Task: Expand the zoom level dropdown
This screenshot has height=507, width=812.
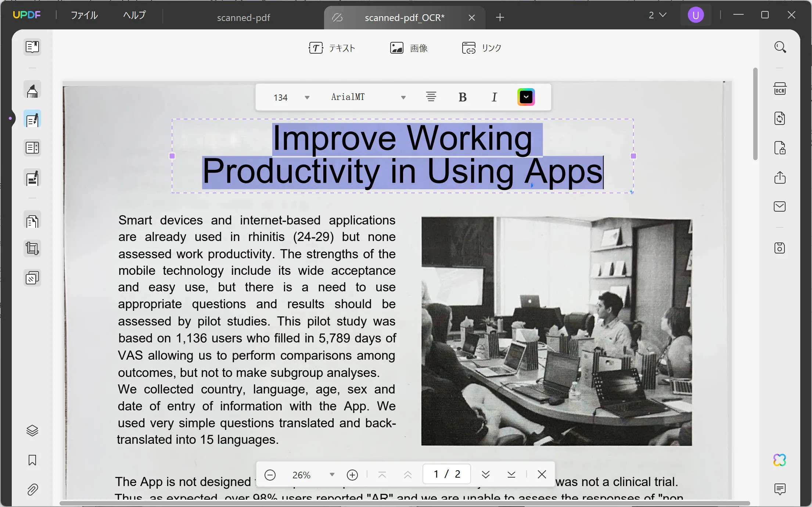Action: point(332,475)
